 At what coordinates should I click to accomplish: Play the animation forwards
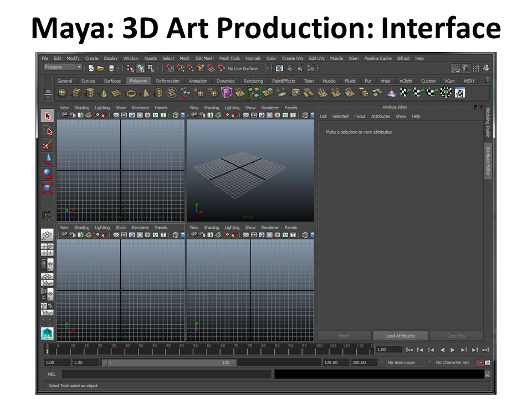[x=453, y=350]
